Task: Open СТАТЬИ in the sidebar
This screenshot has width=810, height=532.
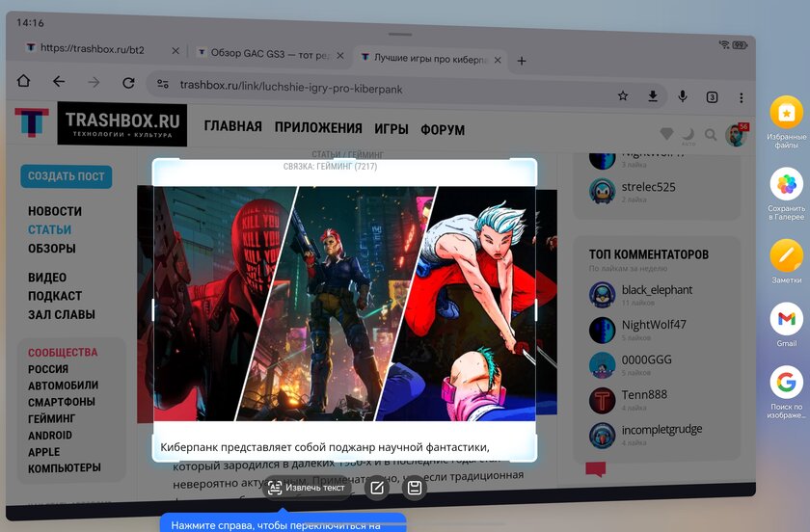Action: coord(49,229)
